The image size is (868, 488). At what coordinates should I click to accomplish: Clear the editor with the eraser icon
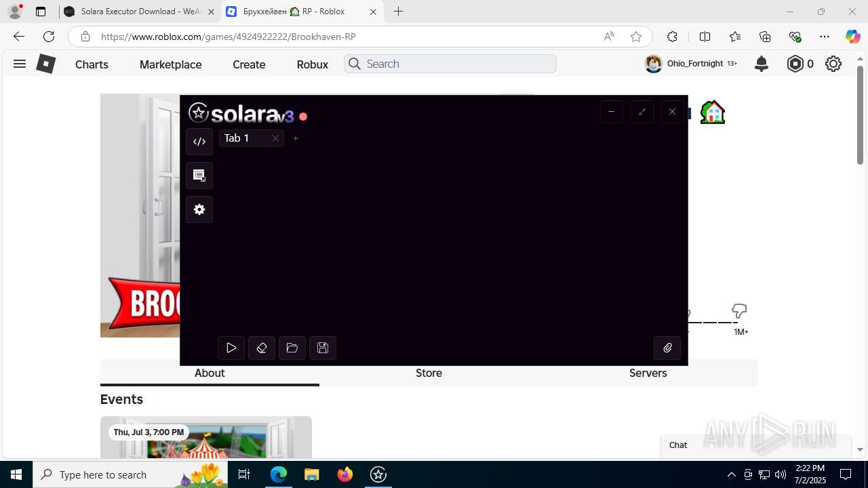coord(262,348)
